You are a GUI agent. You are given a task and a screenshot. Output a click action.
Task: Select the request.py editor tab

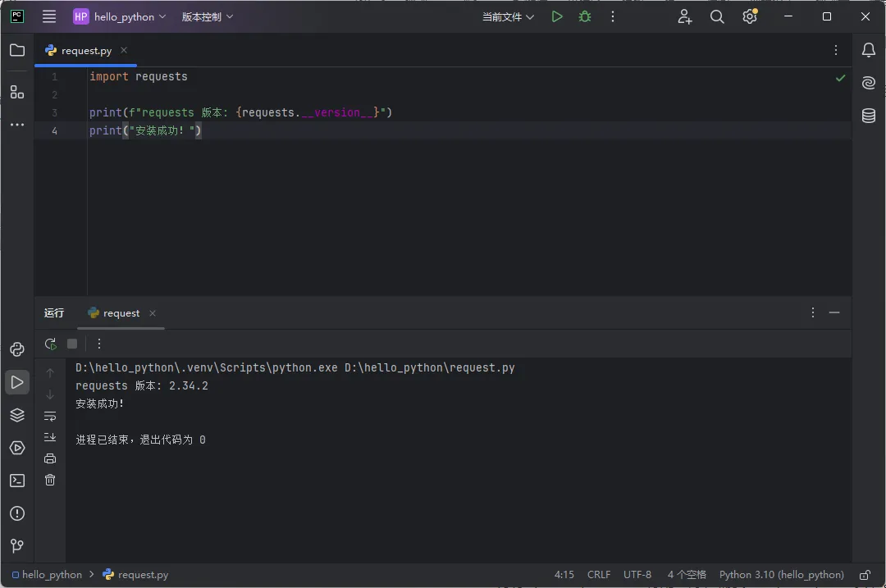point(86,50)
